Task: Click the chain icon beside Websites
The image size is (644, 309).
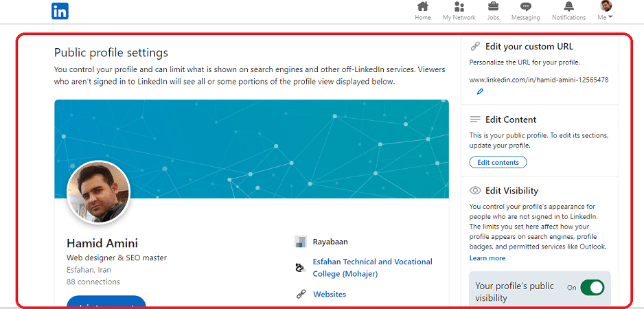Action: coord(301,294)
